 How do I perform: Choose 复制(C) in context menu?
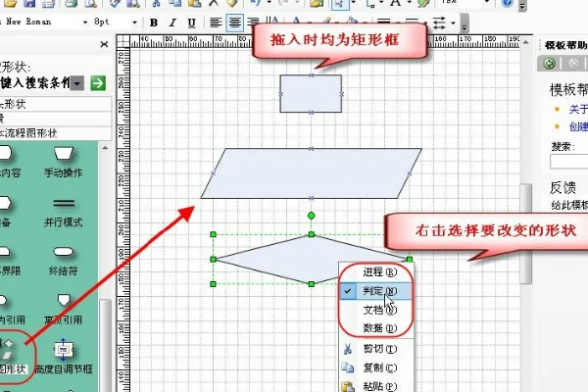(377, 367)
